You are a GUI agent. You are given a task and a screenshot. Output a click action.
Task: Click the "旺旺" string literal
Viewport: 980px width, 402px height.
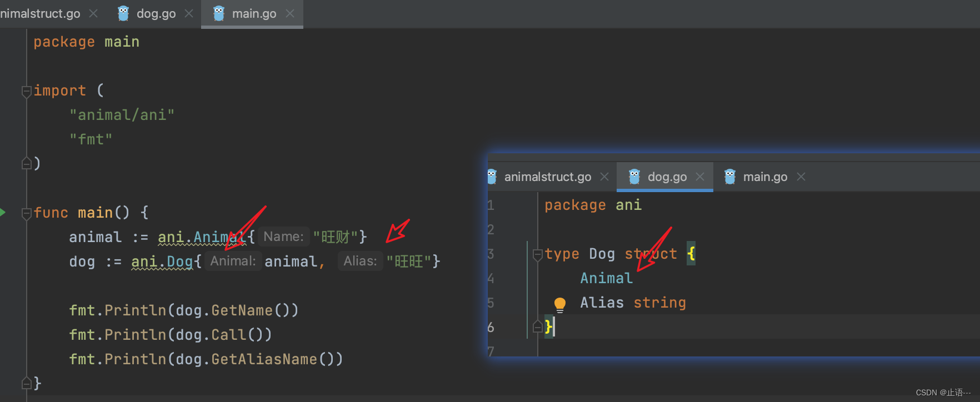pos(408,262)
